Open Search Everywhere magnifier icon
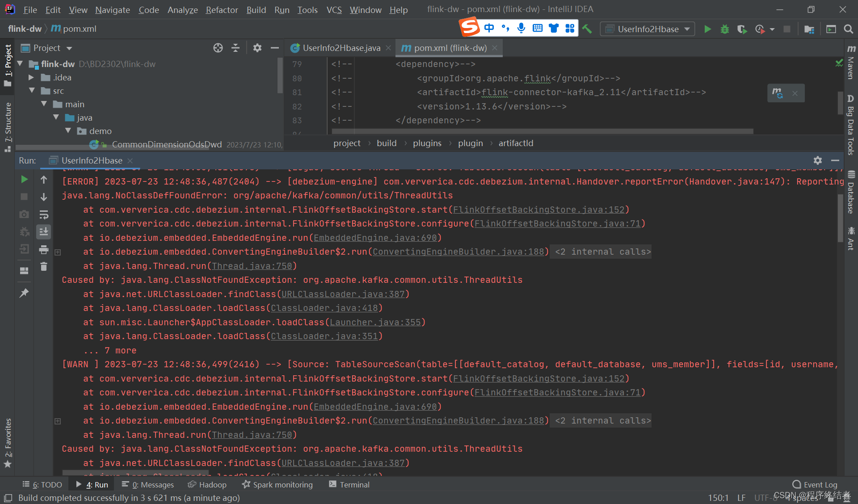 pyautogui.click(x=848, y=29)
